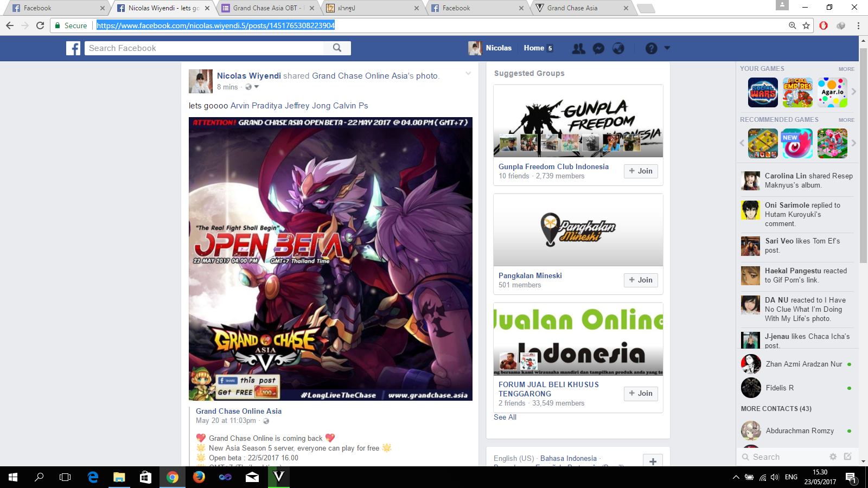The width and height of the screenshot is (868, 488).
Task: Click the Facebook logo icon
Action: point(73,48)
